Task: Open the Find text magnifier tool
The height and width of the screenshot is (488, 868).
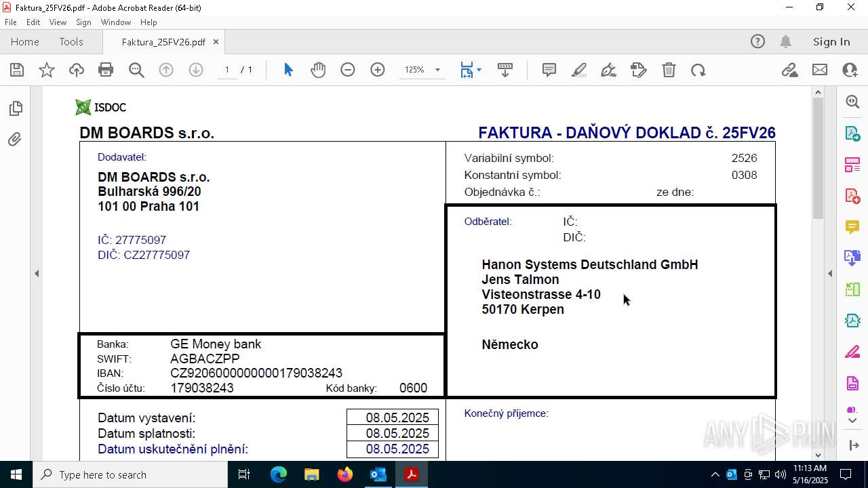Action: click(136, 70)
